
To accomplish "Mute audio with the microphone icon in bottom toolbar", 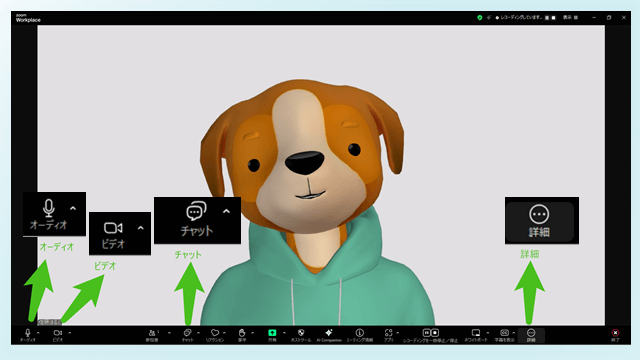I will pyautogui.click(x=28, y=333).
